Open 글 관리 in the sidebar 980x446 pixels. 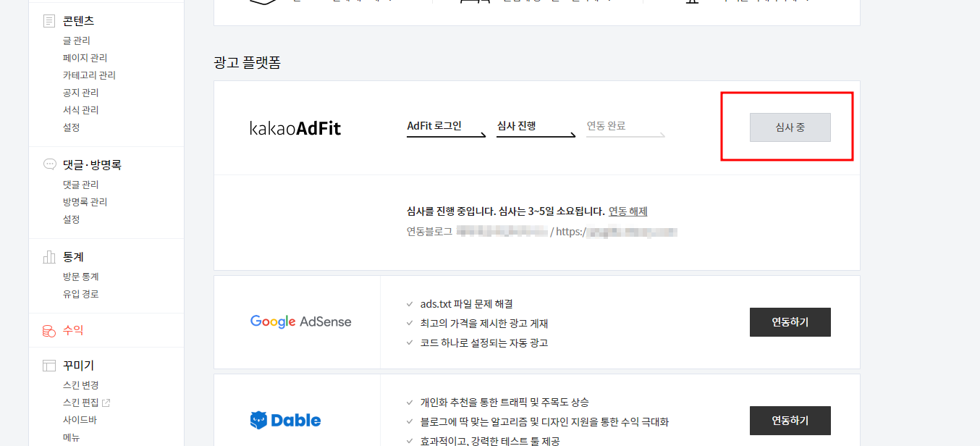pos(77,41)
